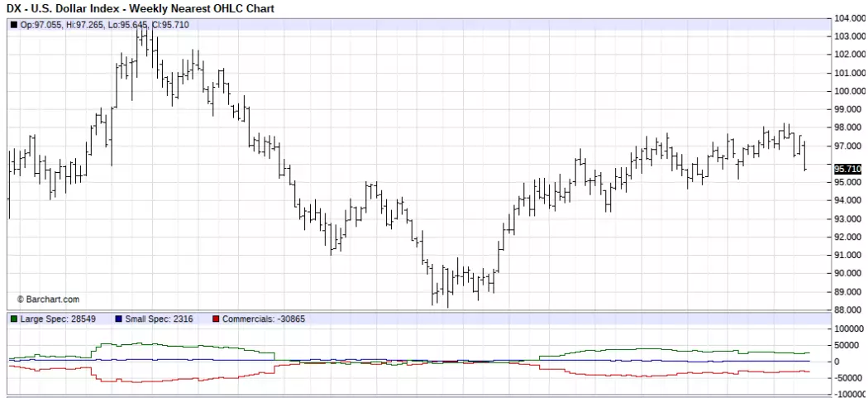Click the blue Small Spec legend square

tap(118, 319)
